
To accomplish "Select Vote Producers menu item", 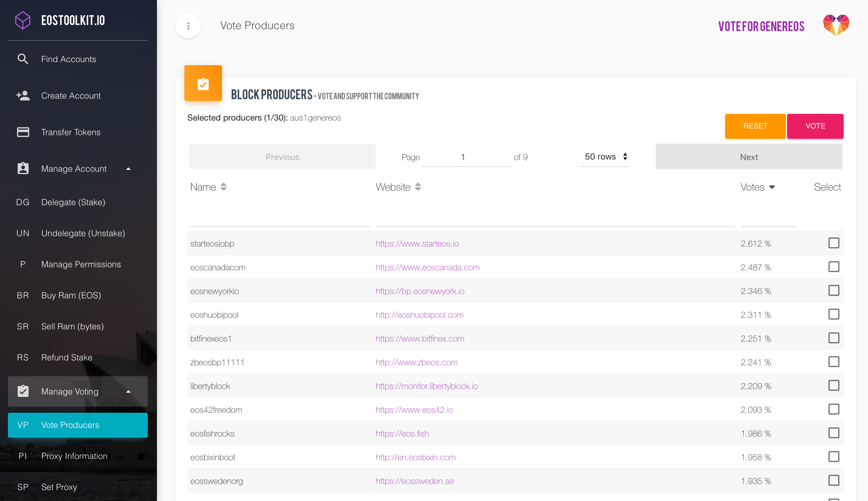I will pos(78,425).
